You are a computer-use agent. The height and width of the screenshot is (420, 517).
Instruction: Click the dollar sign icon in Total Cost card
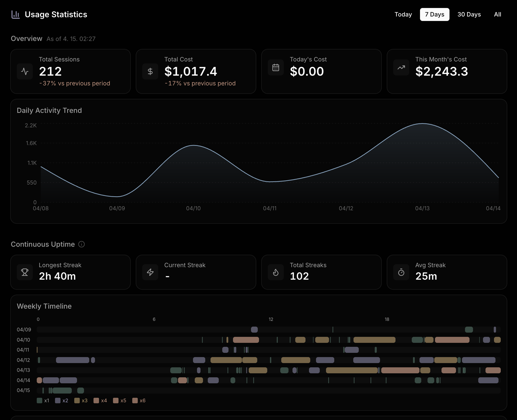tap(150, 71)
